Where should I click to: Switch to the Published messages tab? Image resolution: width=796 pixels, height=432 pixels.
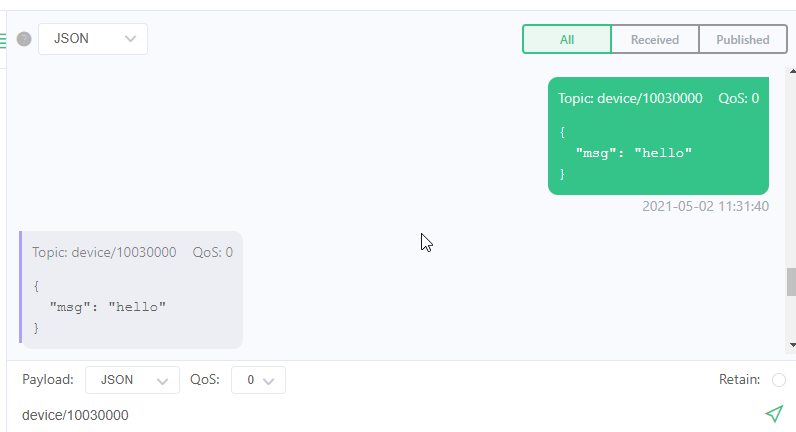pos(743,40)
